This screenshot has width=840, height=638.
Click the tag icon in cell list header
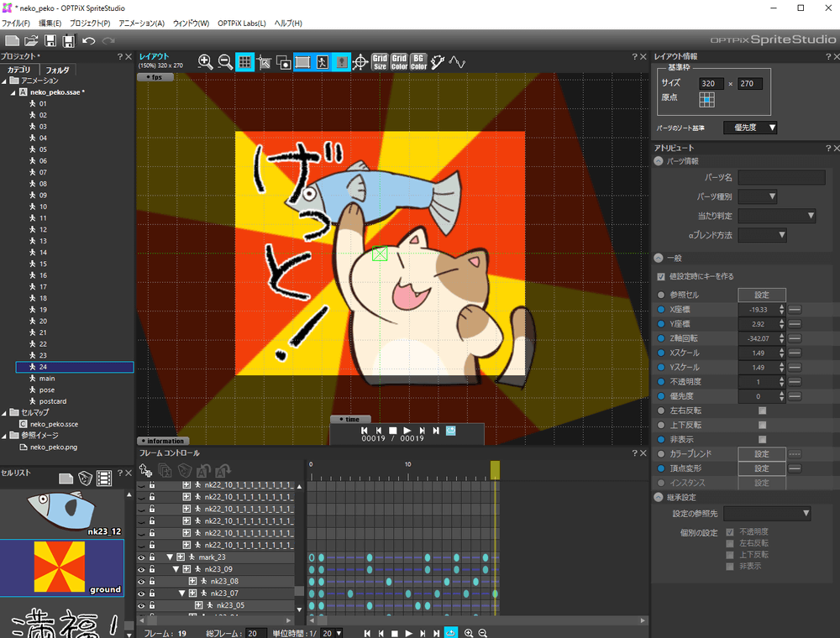85,478
